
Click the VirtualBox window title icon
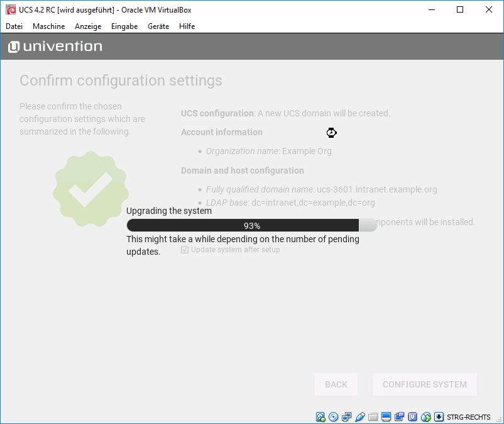(x=11, y=9)
